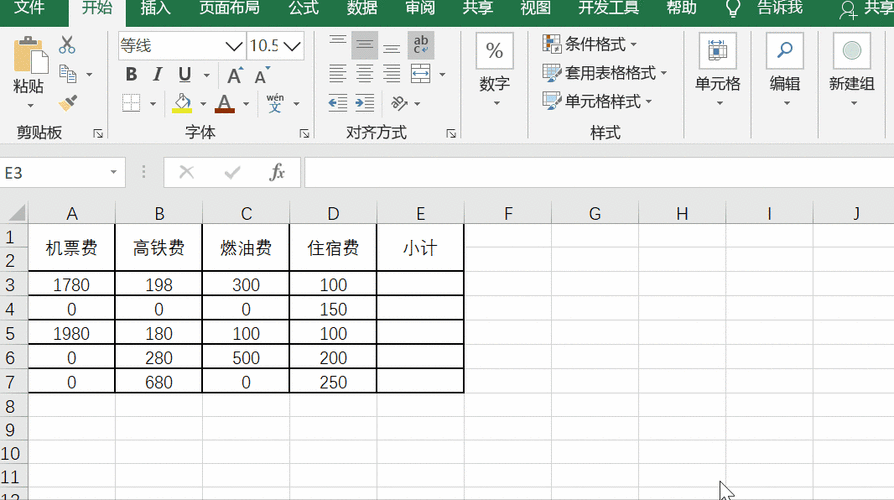The image size is (894, 500).
Task: Toggle Italic formatting
Action: 157,75
